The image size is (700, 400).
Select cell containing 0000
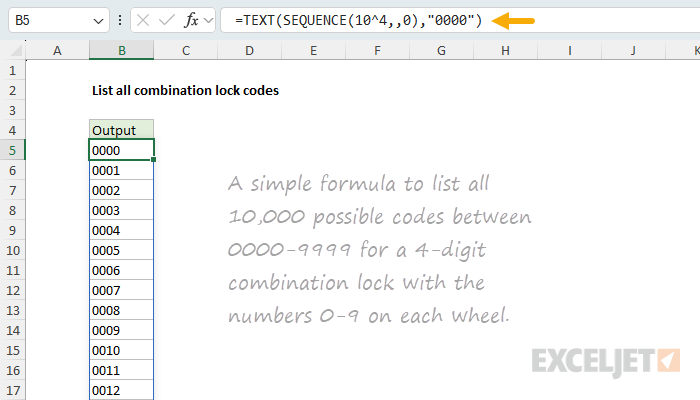(121, 150)
